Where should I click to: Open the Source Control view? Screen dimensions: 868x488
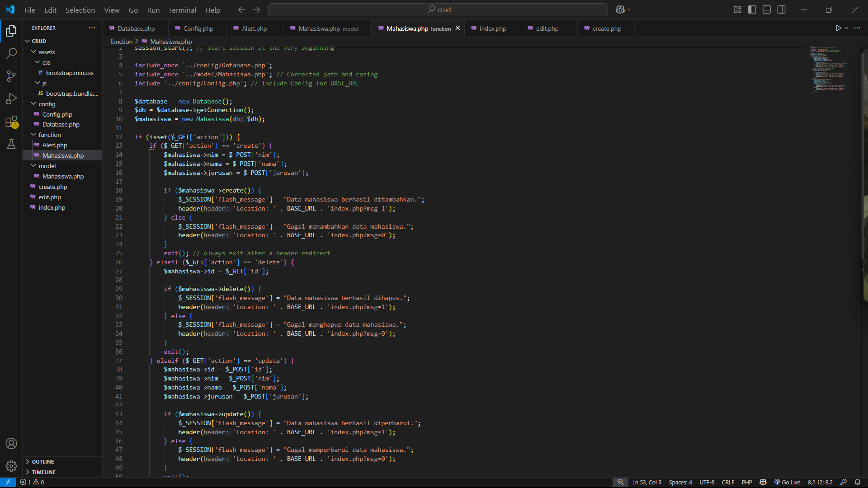tap(11, 76)
